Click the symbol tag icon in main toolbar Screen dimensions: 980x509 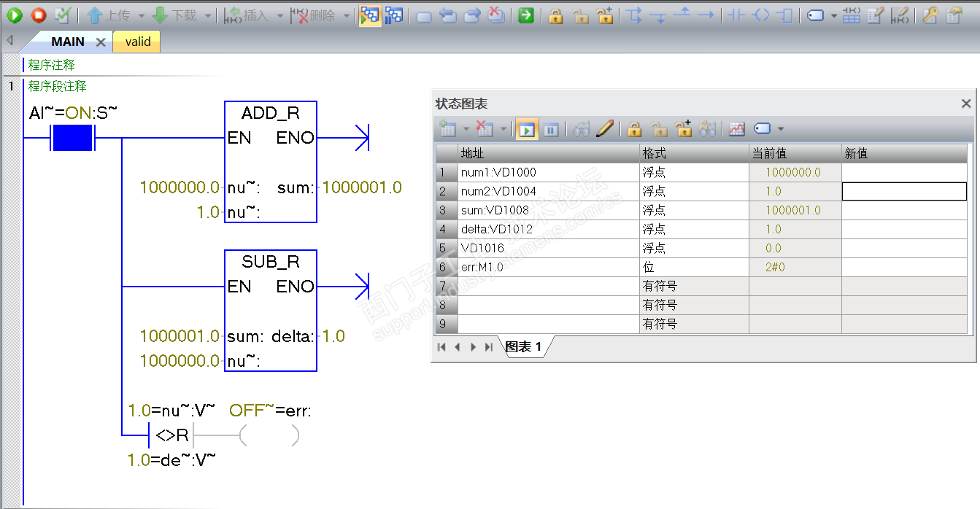(816, 15)
